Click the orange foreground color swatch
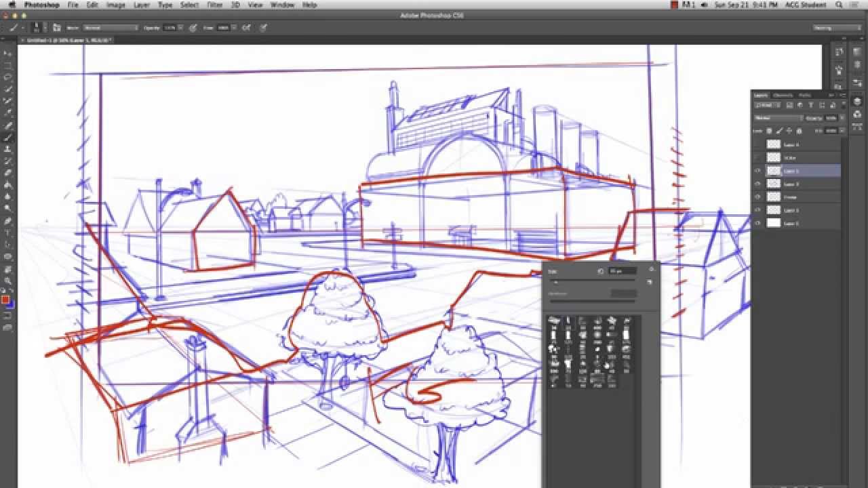868x488 pixels. coord(5,300)
